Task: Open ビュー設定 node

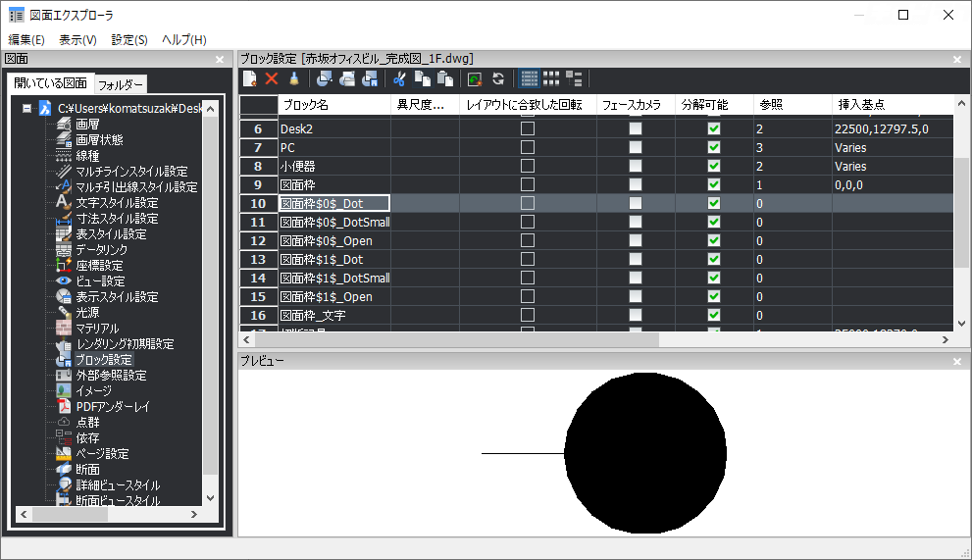Action: (x=100, y=280)
